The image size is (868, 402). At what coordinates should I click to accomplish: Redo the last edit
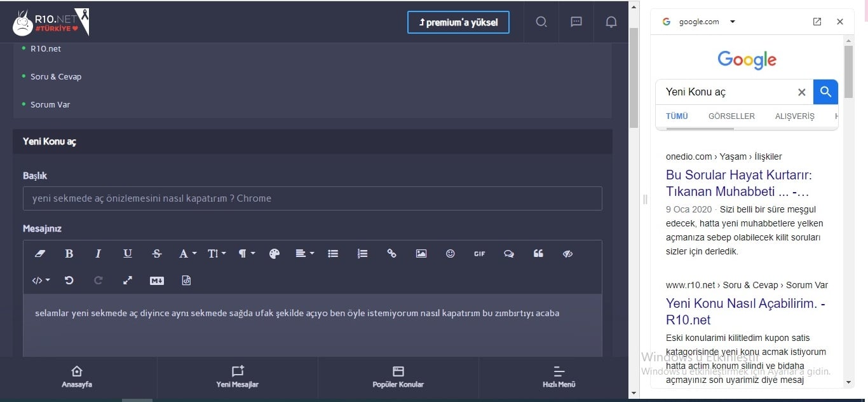(x=98, y=281)
